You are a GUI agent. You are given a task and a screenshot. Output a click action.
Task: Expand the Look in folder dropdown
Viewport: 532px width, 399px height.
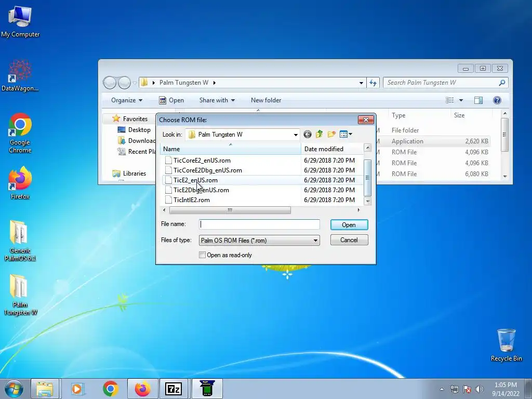(296, 135)
